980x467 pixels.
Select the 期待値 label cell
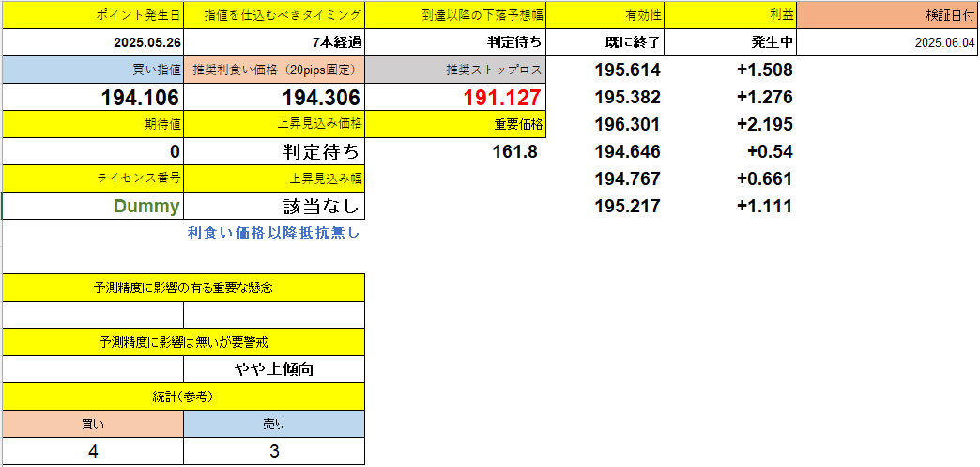pyautogui.click(x=93, y=124)
